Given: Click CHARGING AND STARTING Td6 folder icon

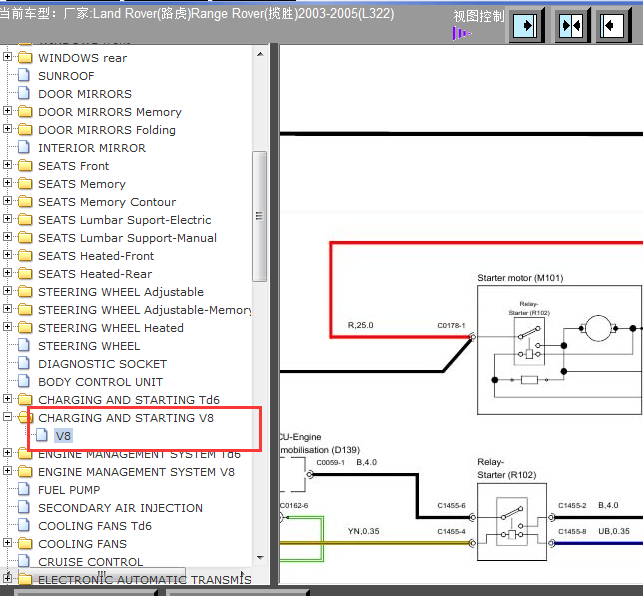Looking at the screenshot, I should 25,400.
